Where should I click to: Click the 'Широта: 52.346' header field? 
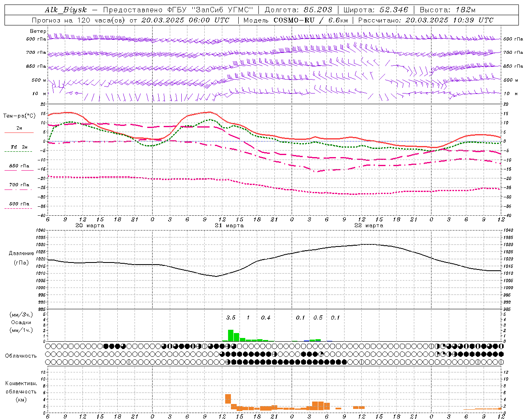(x=376, y=10)
